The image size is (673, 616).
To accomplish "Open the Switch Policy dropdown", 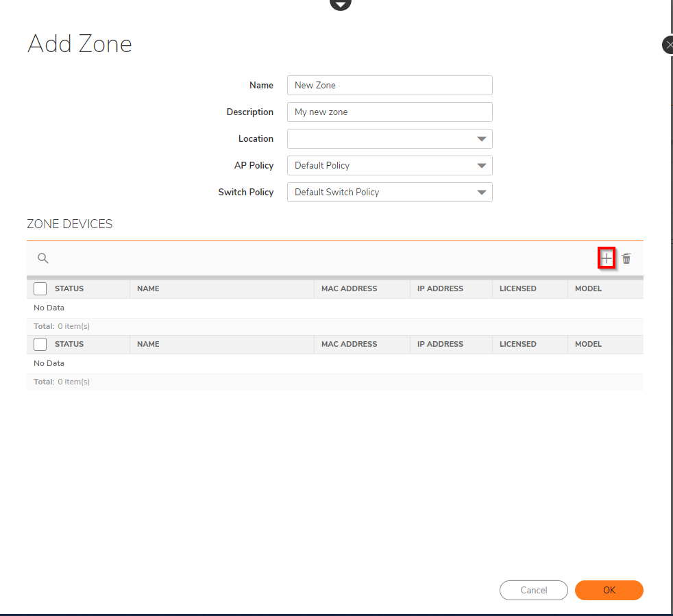I will 389,193.
